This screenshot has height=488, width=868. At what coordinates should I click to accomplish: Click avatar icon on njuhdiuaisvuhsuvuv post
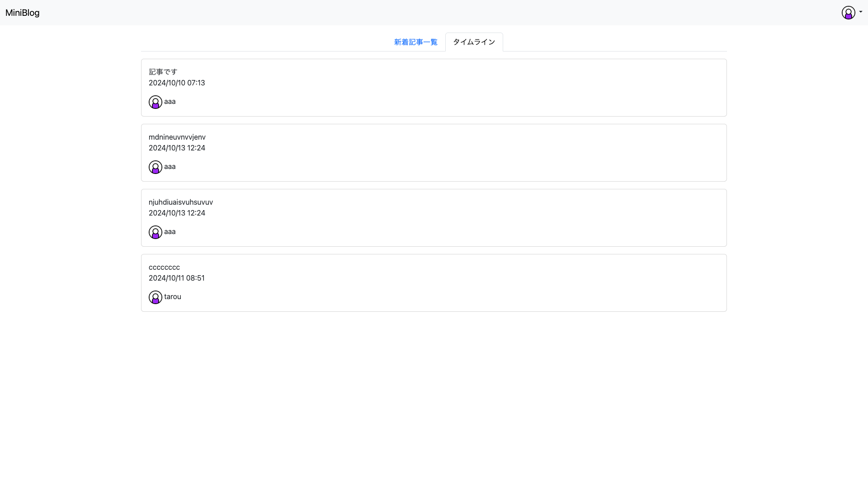coord(156,232)
